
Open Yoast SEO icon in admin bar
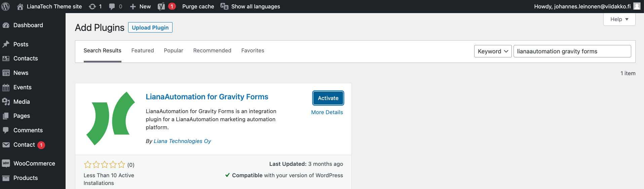[161, 6]
